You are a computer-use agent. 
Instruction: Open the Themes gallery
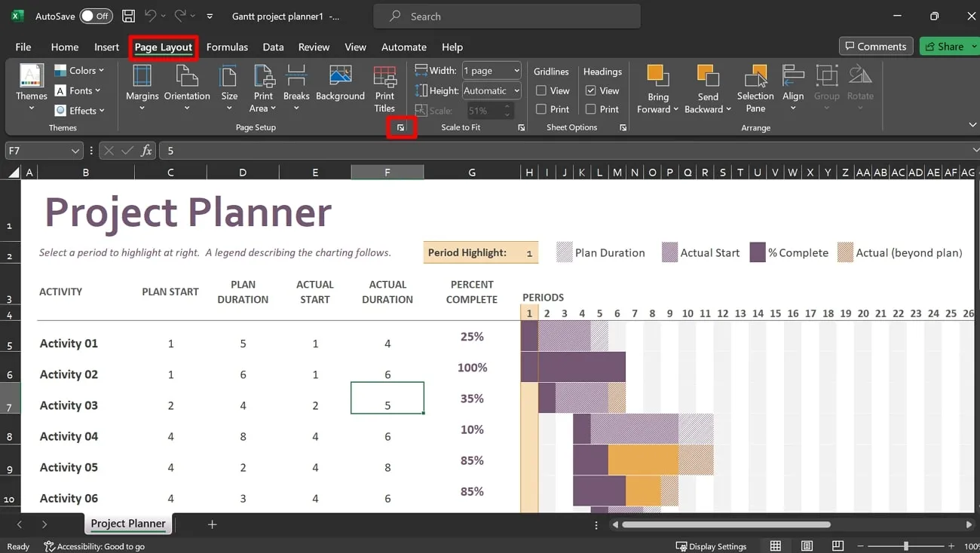click(30, 87)
